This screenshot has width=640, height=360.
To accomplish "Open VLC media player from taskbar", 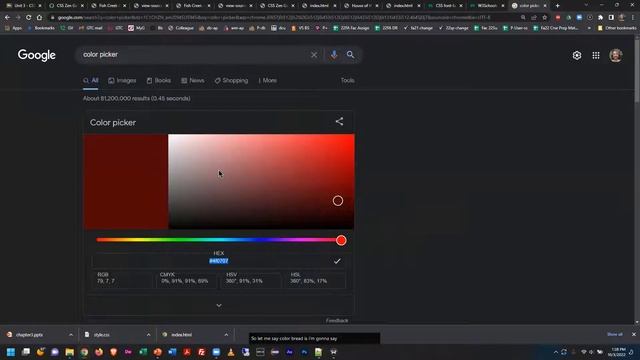I will 231,352.
